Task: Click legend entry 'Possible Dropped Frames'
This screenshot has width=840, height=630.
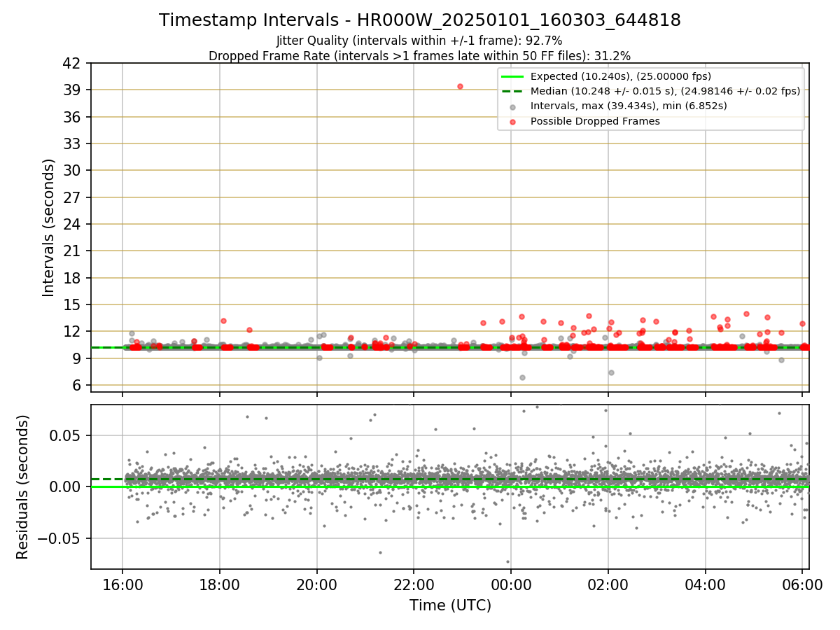Action: pos(595,121)
